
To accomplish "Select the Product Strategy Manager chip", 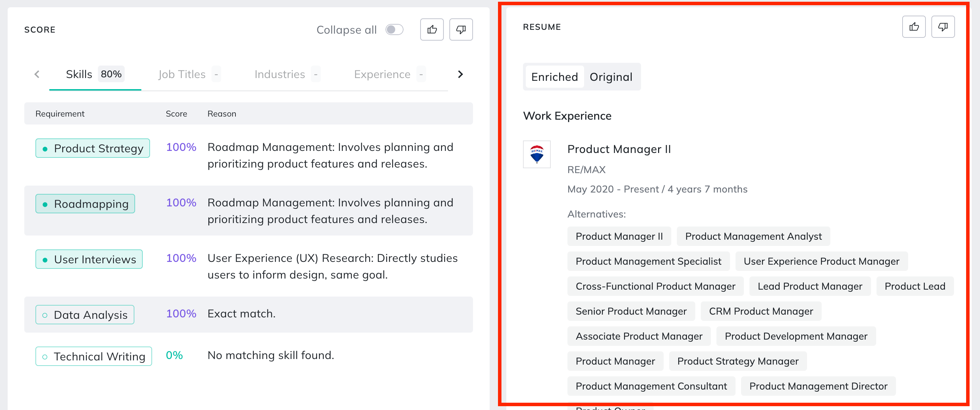I will tap(738, 361).
